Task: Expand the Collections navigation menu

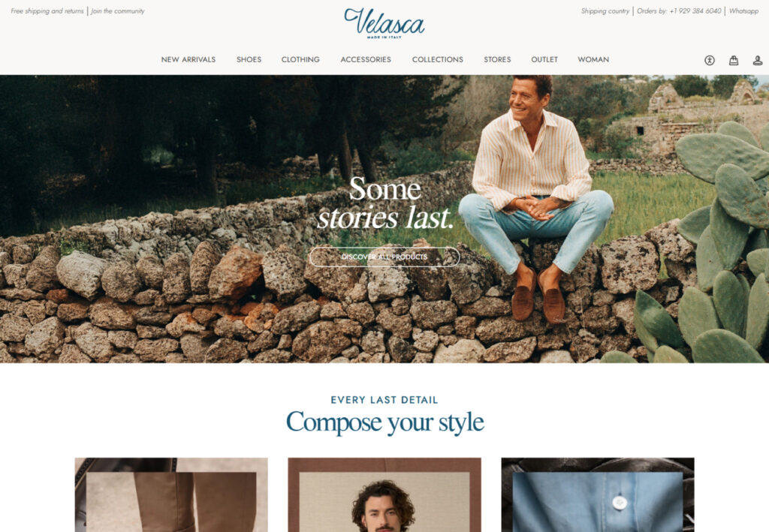Action: click(438, 59)
